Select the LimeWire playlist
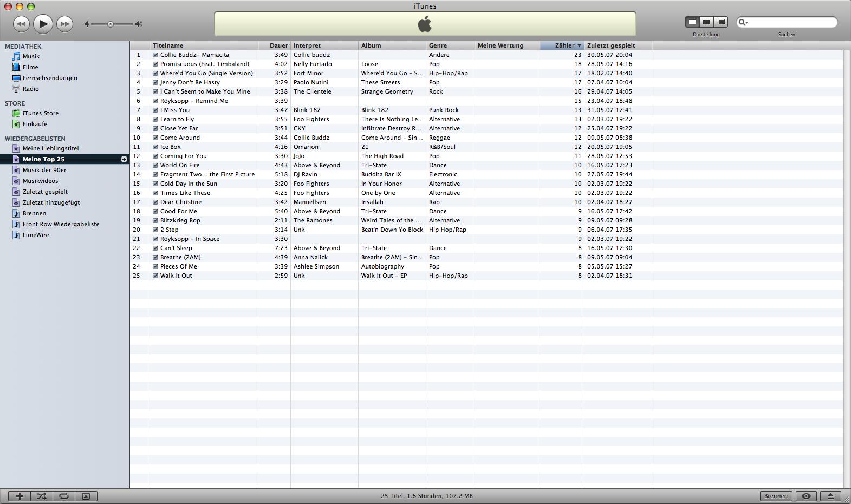Viewport: 851px width, 504px height. 36,235
